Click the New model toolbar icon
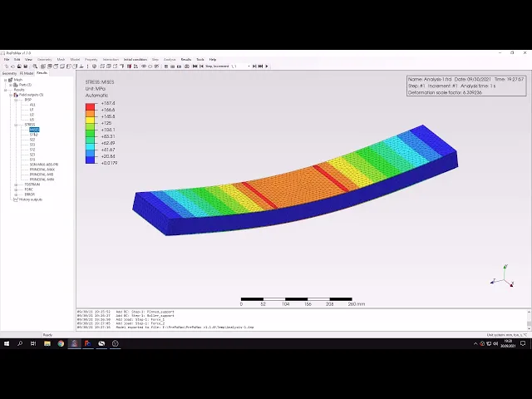This screenshot has height=399, width=532. 7,66
